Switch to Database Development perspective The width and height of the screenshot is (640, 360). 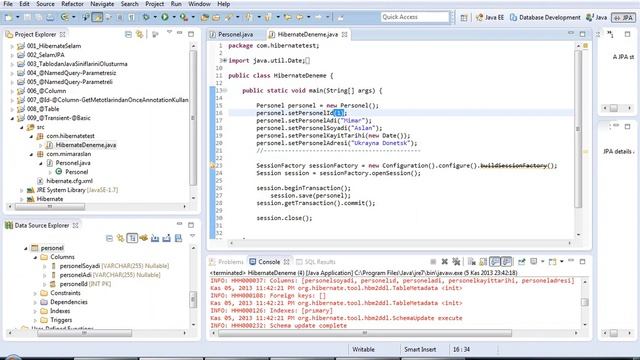[x=545, y=18]
